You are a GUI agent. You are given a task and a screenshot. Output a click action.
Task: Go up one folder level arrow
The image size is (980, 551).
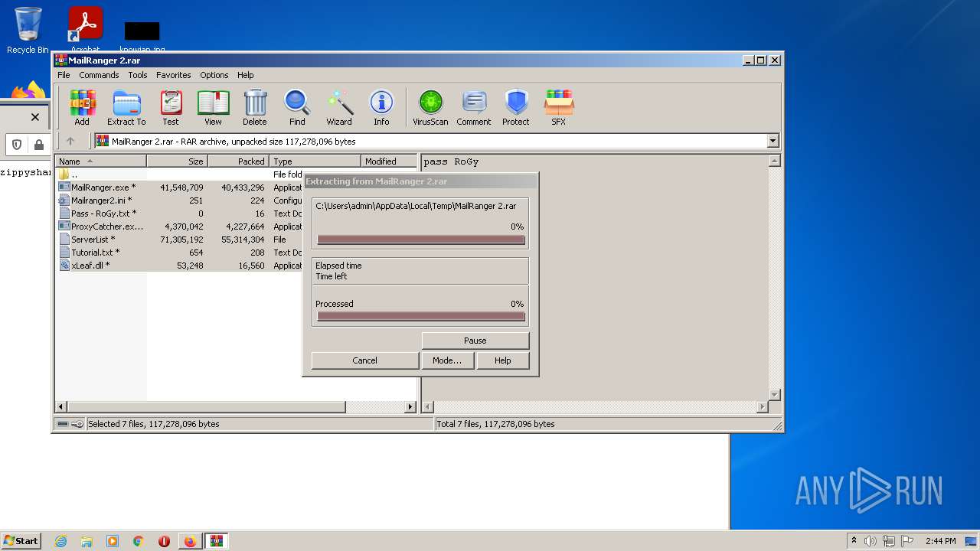click(x=70, y=141)
